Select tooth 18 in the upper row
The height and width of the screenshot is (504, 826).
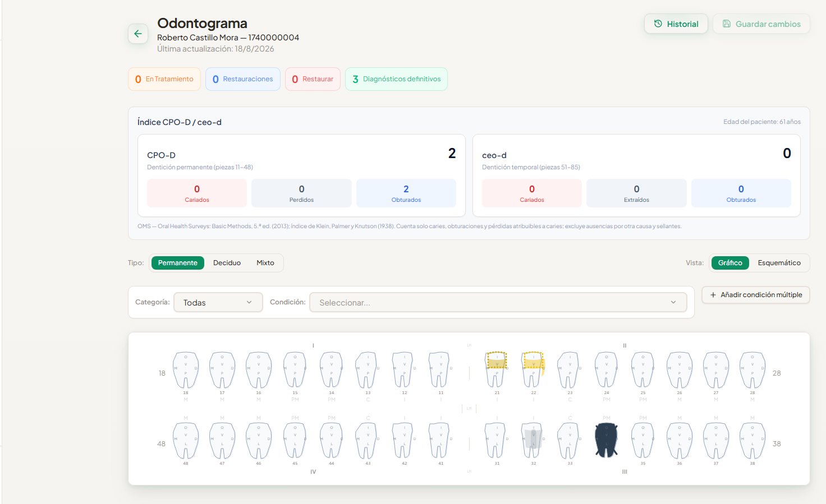(x=186, y=370)
